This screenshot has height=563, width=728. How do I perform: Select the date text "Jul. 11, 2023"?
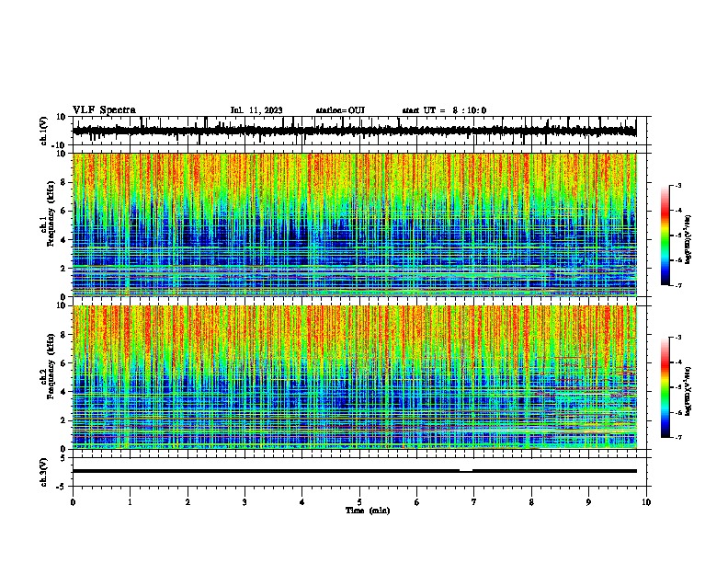256,110
